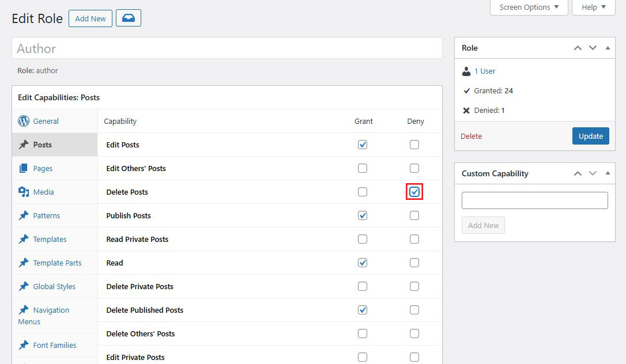Focus the Custom Capability text field
626x364 pixels.
coord(534,200)
